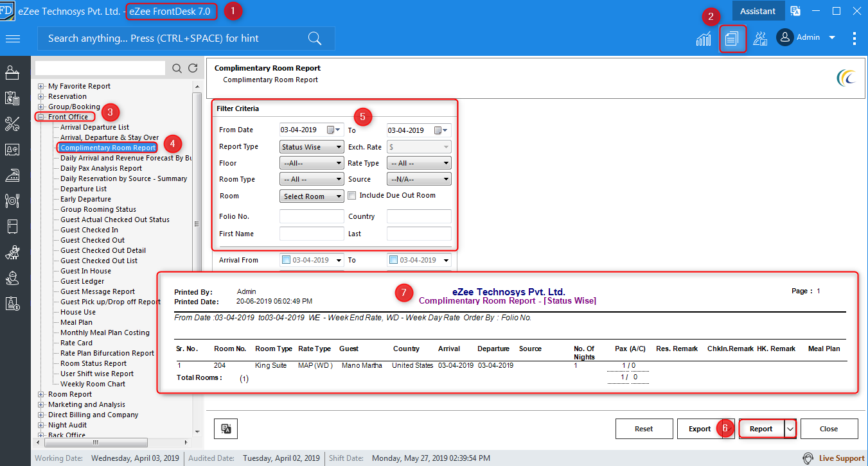Screen dimensions: 868x466
Task: Open the Rate Type dropdown
Action: (x=419, y=164)
